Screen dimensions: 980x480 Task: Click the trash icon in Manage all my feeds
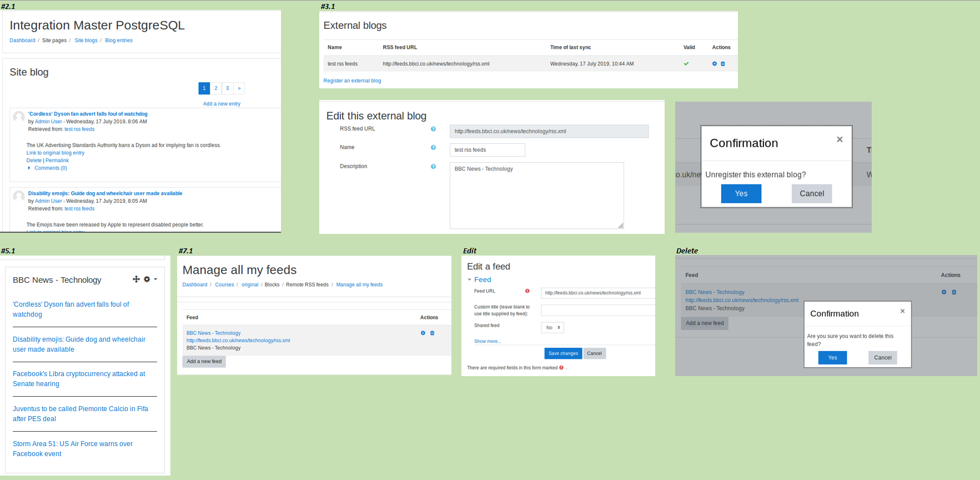[x=433, y=333]
